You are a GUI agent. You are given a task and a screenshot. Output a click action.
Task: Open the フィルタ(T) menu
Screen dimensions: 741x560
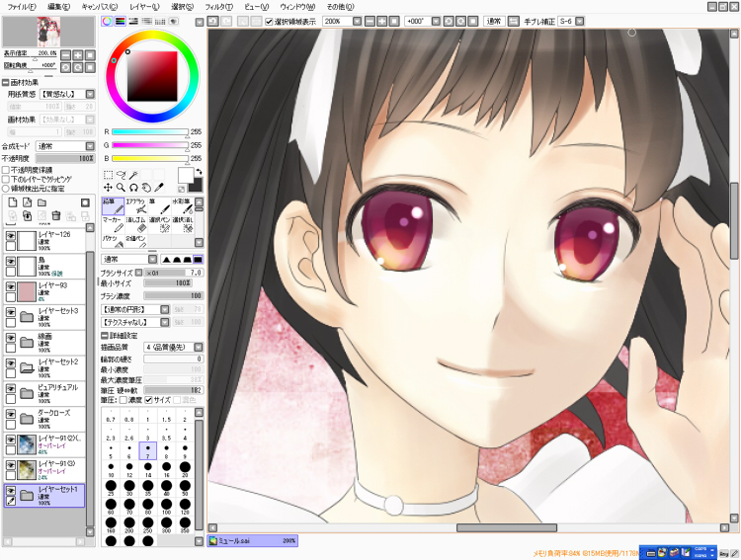click(219, 7)
